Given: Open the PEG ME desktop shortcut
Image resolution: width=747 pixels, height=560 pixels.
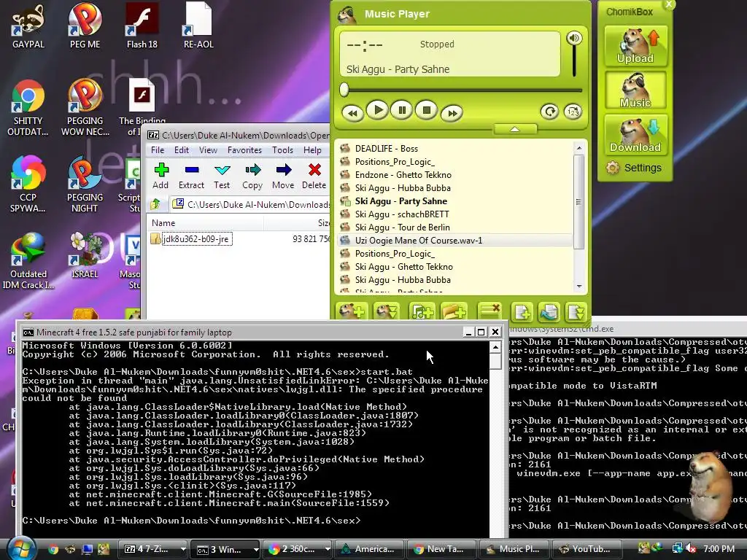Looking at the screenshot, I should 85,26.
